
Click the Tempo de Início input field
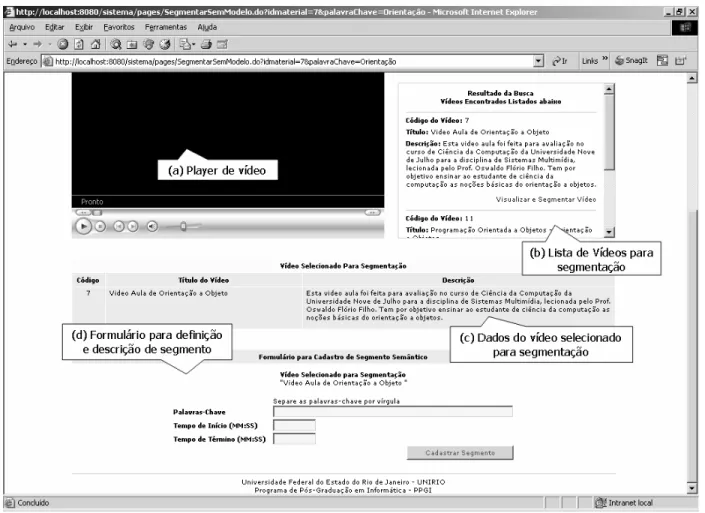294,425
